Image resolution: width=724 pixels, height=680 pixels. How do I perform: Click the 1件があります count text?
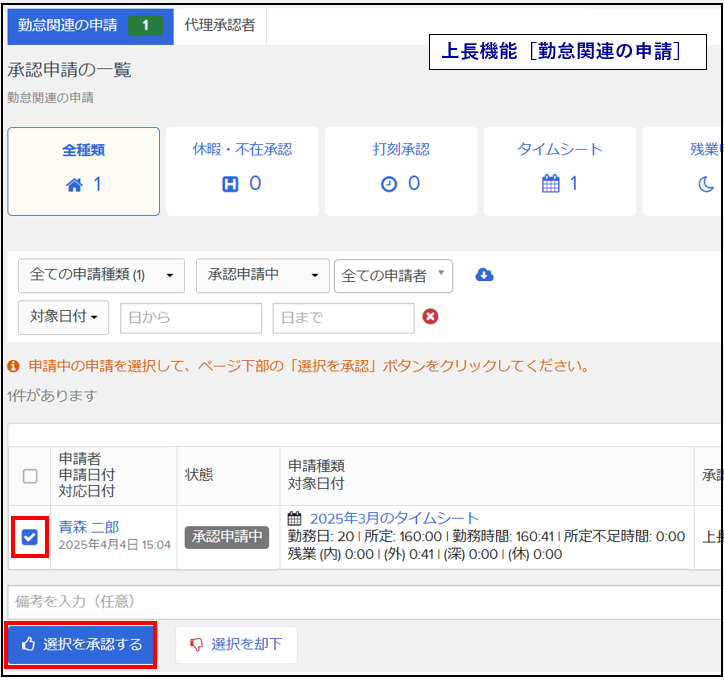click(52, 396)
